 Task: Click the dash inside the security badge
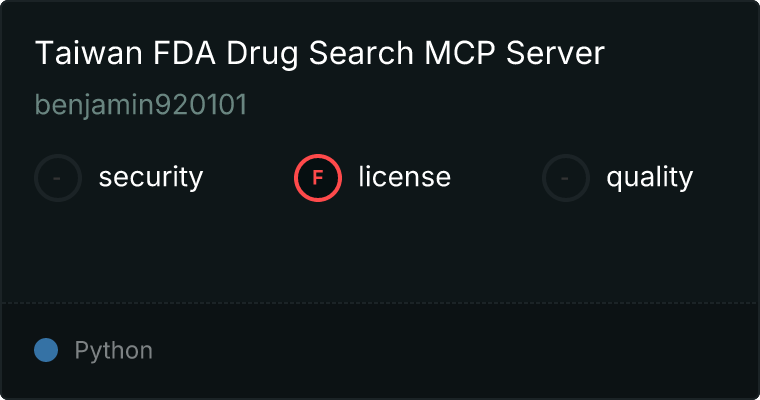[58, 178]
